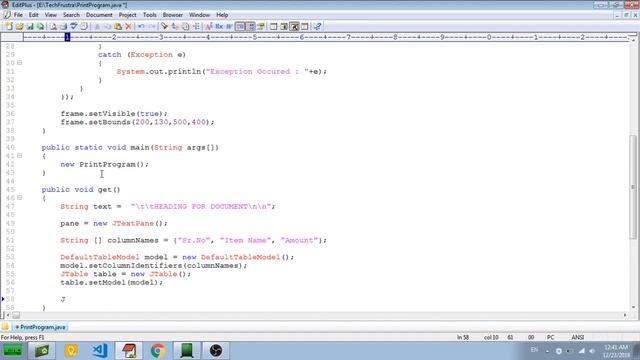The height and width of the screenshot is (360, 640).
Task: Click the ruler column marker at position 1
Action: pyautogui.click(x=67, y=37)
